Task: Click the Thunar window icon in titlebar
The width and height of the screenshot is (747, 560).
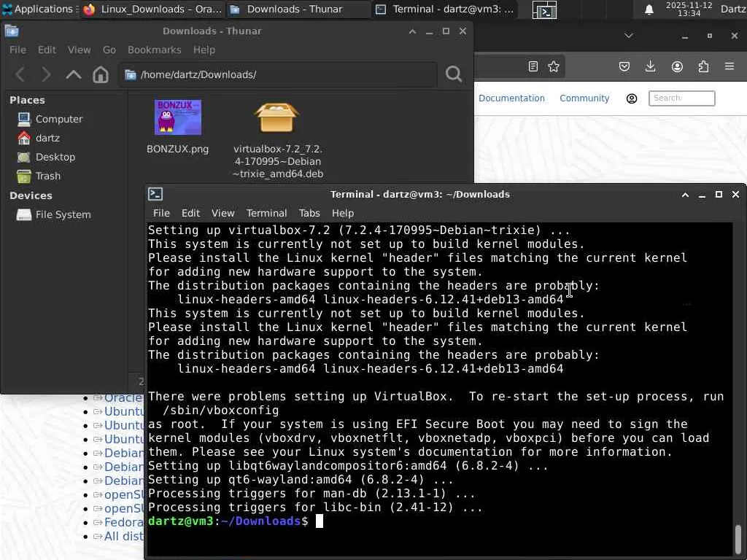Action: point(12,31)
